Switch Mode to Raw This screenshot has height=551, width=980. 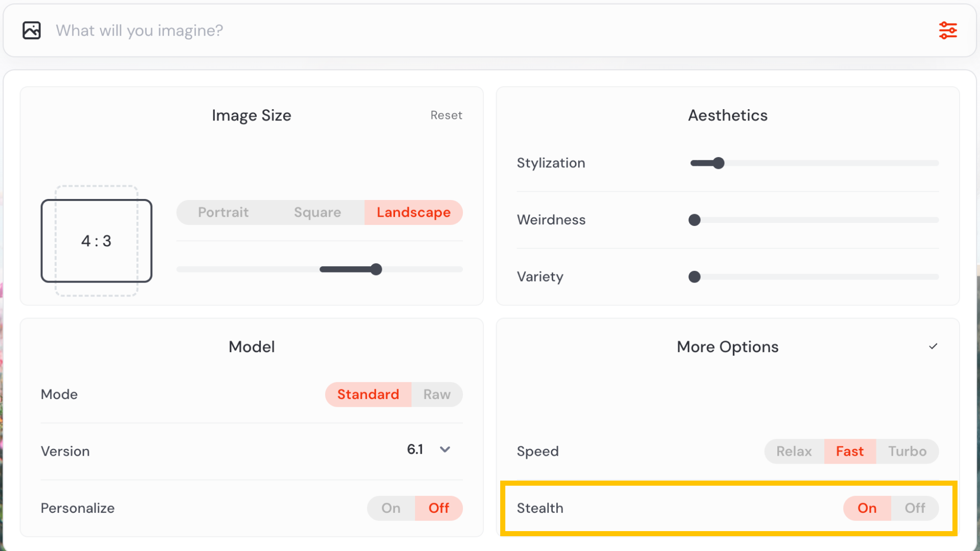(x=437, y=394)
